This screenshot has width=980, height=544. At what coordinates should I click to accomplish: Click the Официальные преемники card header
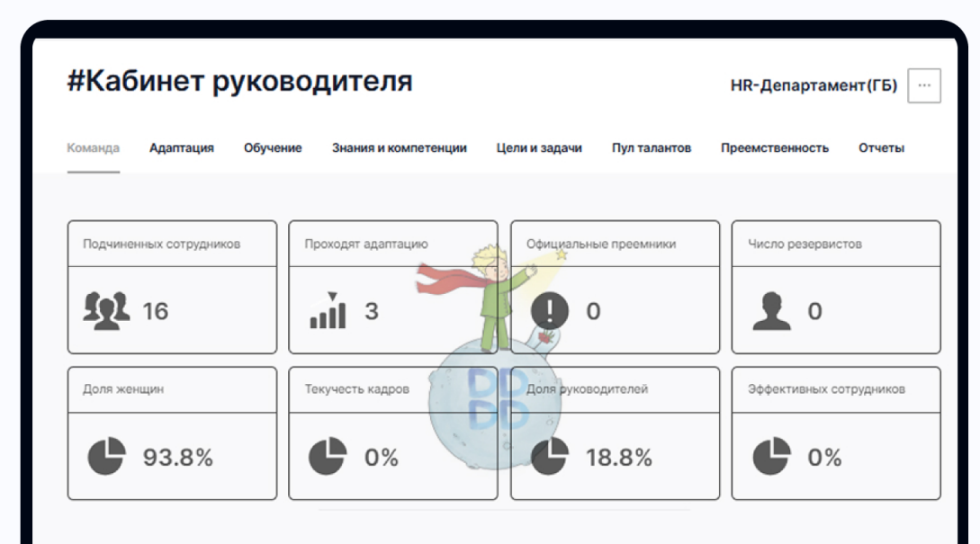pyautogui.click(x=615, y=244)
